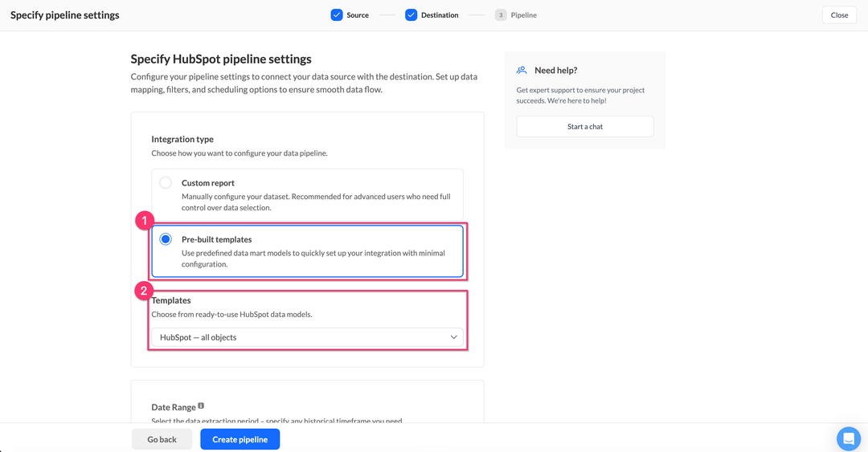Click the Source step checkmark icon
The image size is (868, 452).
click(337, 15)
